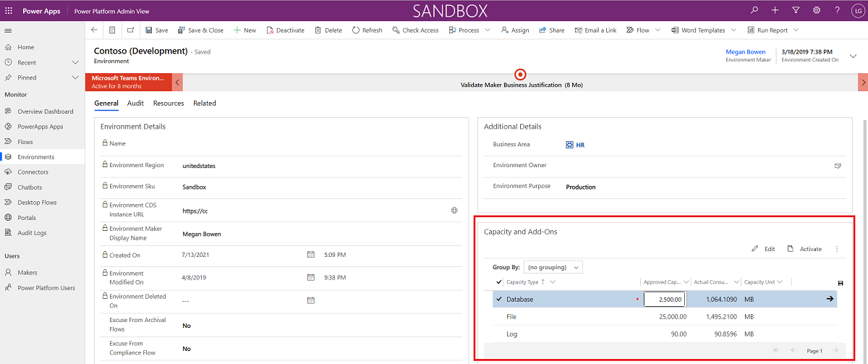Share the record

pyautogui.click(x=551, y=30)
